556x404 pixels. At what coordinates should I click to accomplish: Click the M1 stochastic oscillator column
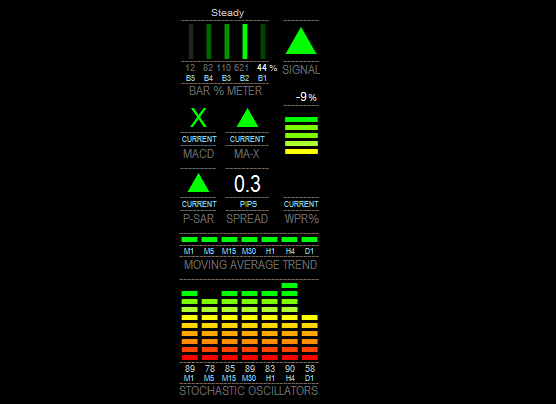point(189,326)
